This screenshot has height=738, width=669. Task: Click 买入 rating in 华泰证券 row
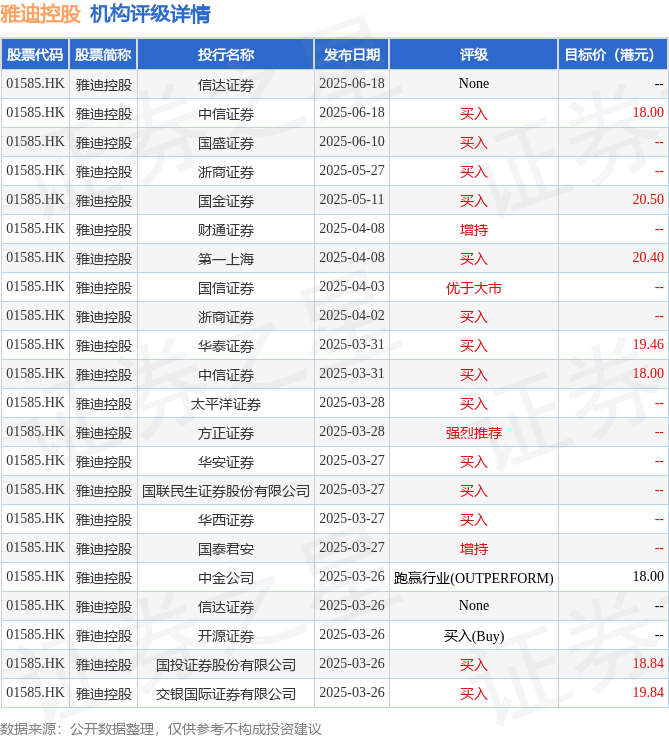pos(474,345)
